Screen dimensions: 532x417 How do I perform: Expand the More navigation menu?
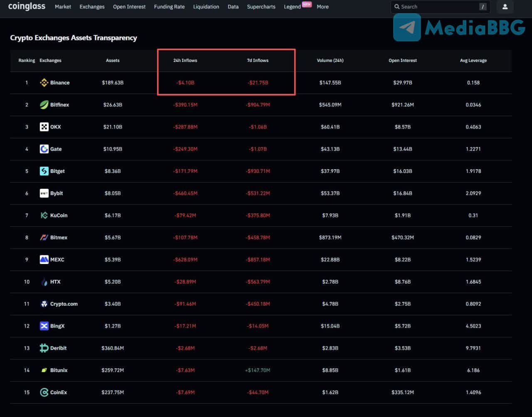[x=323, y=7]
